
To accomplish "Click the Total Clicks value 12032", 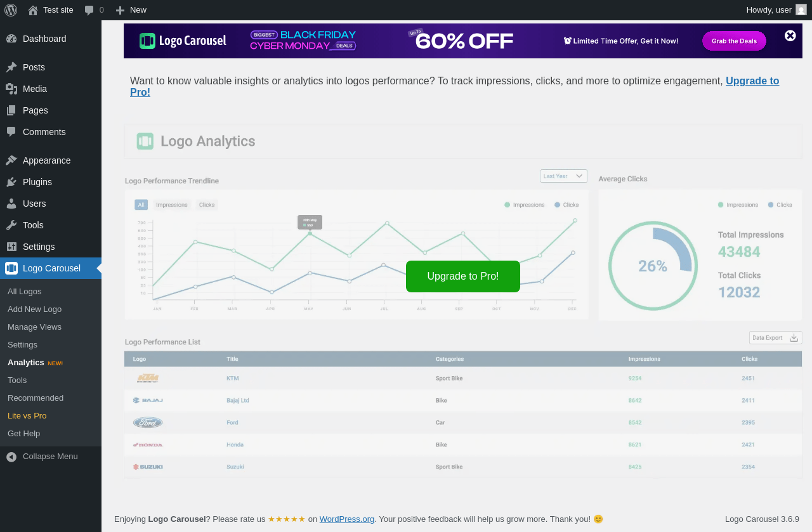I will click(739, 292).
